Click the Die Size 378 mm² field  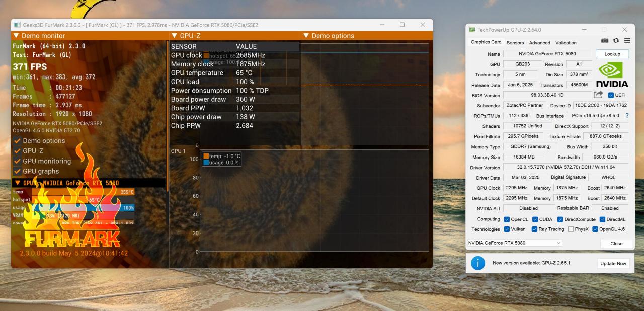tap(578, 74)
